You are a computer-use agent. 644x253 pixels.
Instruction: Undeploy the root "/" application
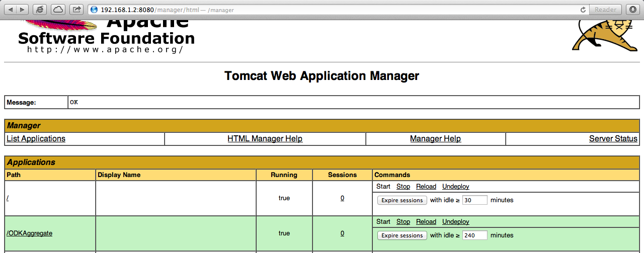point(456,187)
